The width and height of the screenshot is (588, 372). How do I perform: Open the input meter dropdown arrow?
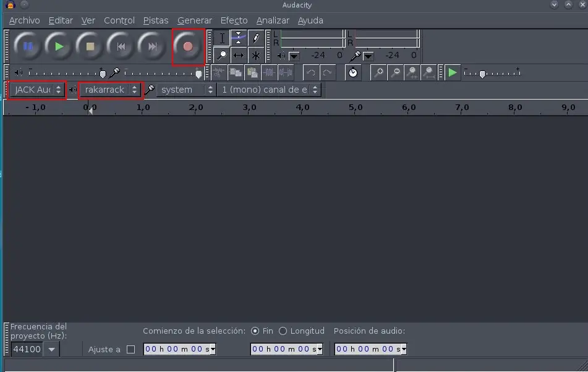[x=369, y=56]
